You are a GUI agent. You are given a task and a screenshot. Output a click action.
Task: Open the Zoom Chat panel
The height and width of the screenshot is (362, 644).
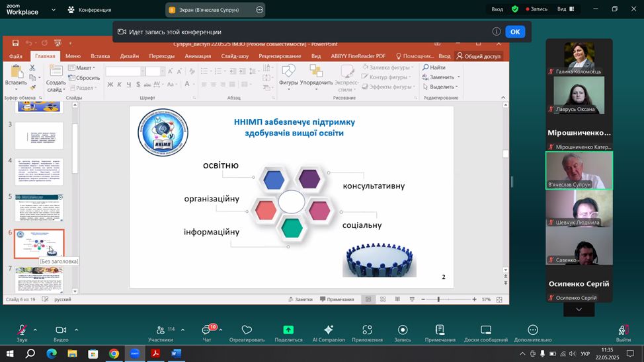(206, 331)
